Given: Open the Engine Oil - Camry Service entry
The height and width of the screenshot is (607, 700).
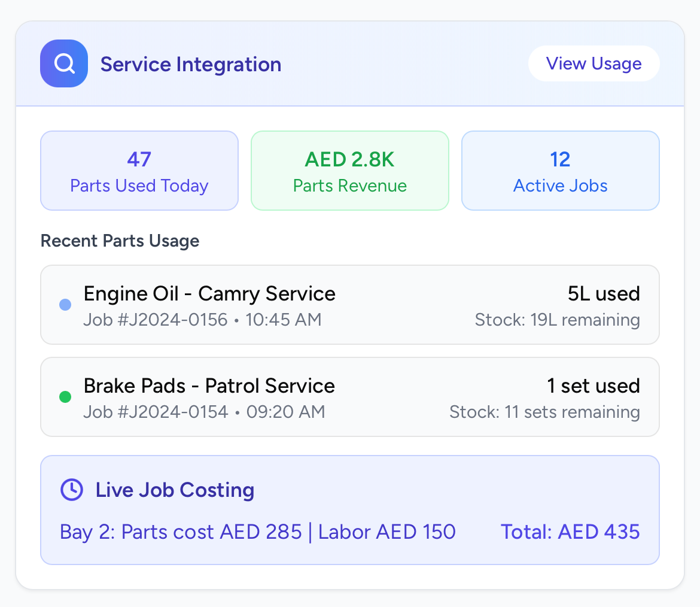Looking at the screenshot, I should pyautogui.click(x=209, y=294).
